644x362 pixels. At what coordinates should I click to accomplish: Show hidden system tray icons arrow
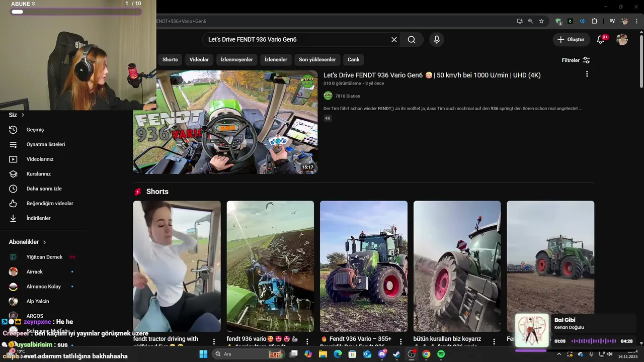tap(558, 354)
